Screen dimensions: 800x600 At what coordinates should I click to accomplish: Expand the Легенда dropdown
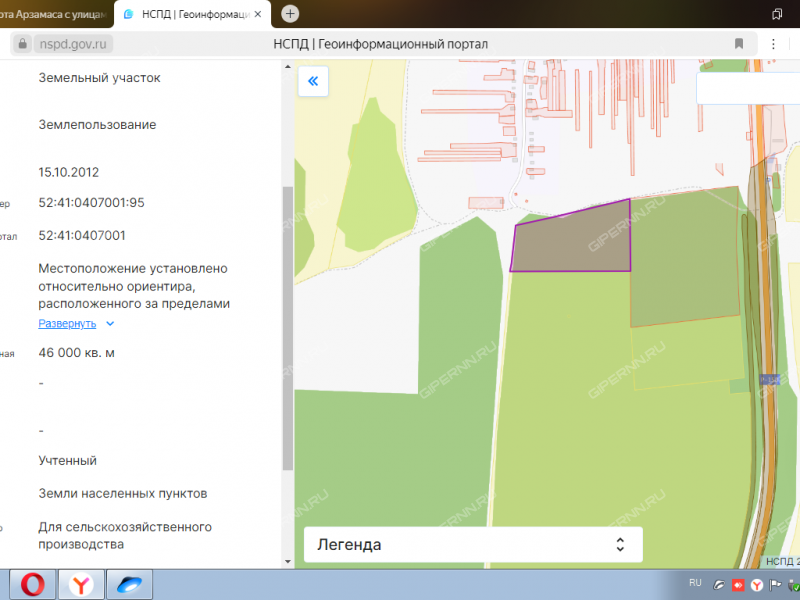point(473,545)
